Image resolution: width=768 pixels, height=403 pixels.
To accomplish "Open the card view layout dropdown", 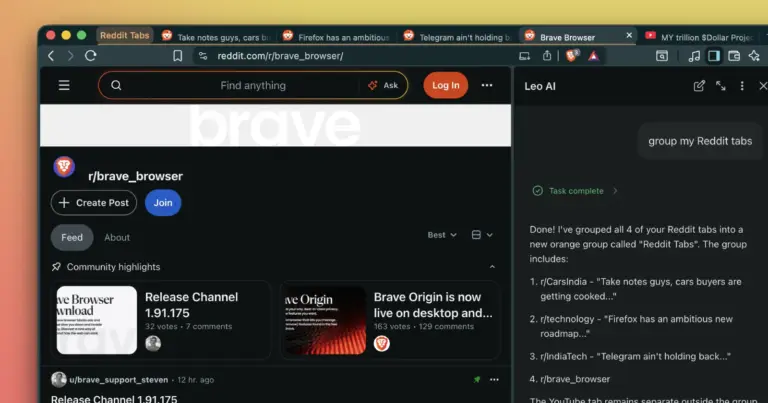I will tap(482, 235).
